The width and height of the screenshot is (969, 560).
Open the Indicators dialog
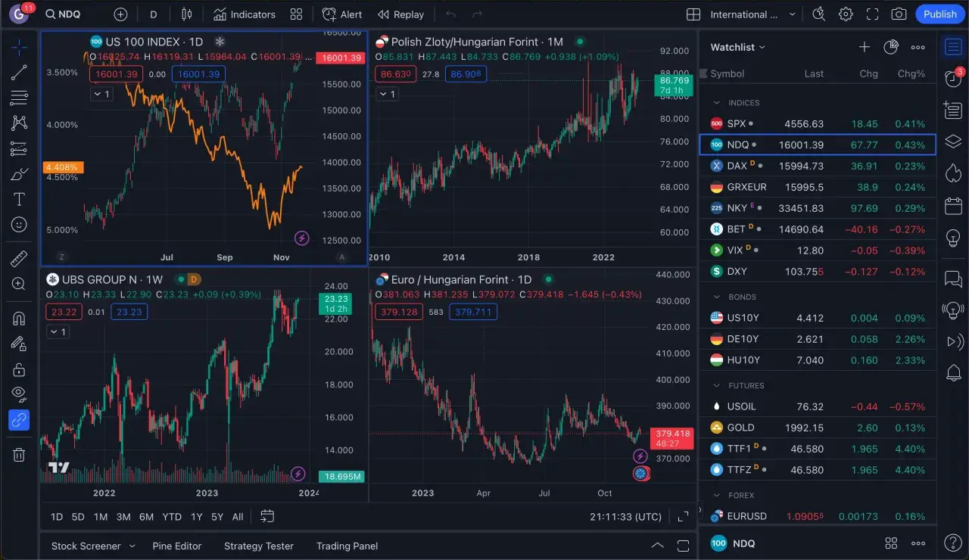(244, 14)
